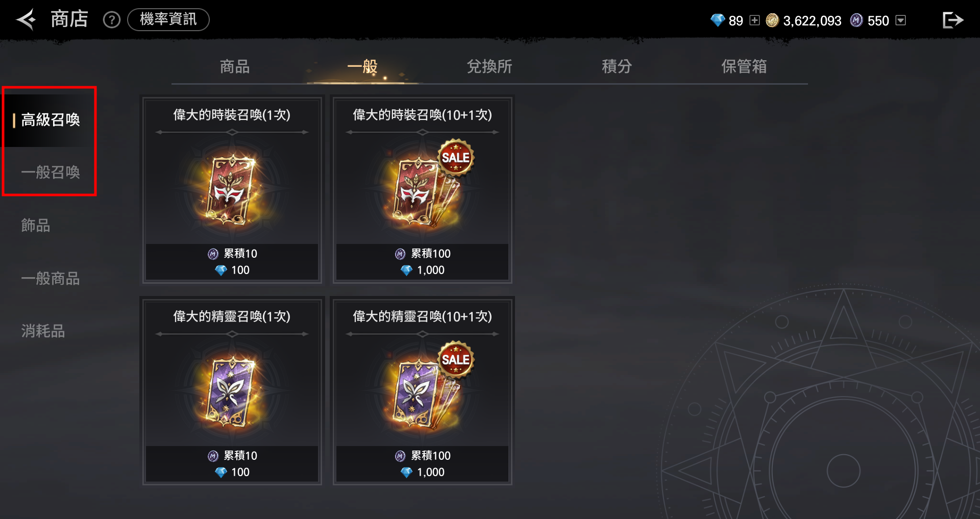Viewport: 980px width, 519px height.
Task: Buy 偉大的時裝召喚(10+1次) sale item
Action: pyautogui.click(x=422, y=189)
